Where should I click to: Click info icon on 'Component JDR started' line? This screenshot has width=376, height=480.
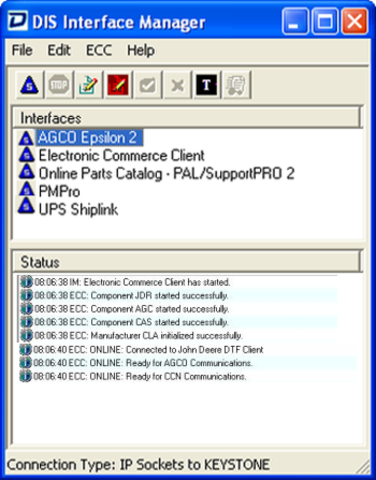tap(26, 295)
